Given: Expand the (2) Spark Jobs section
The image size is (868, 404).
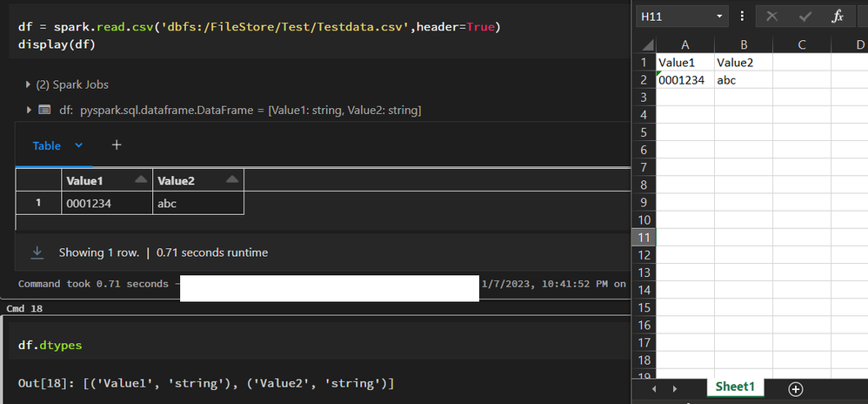Looking at the screenshot, I should 29,84.
